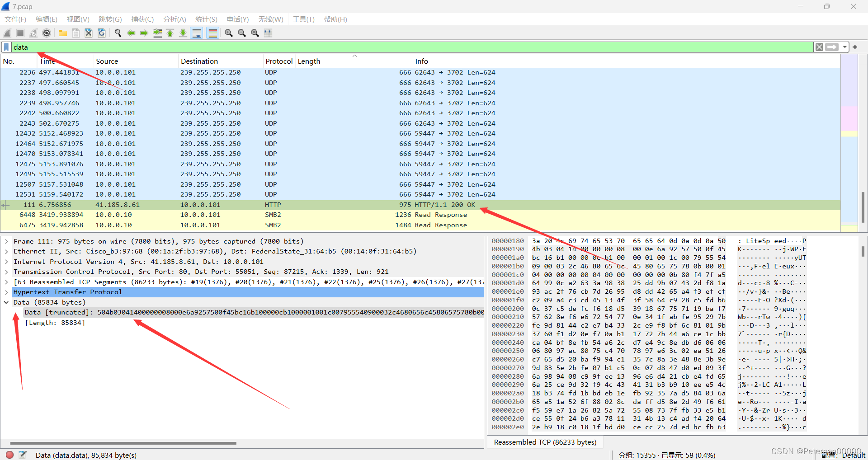Expand Internet Protocol Version 4 node
This screenshot has width=868, height=460.
(x=6, y=262)
